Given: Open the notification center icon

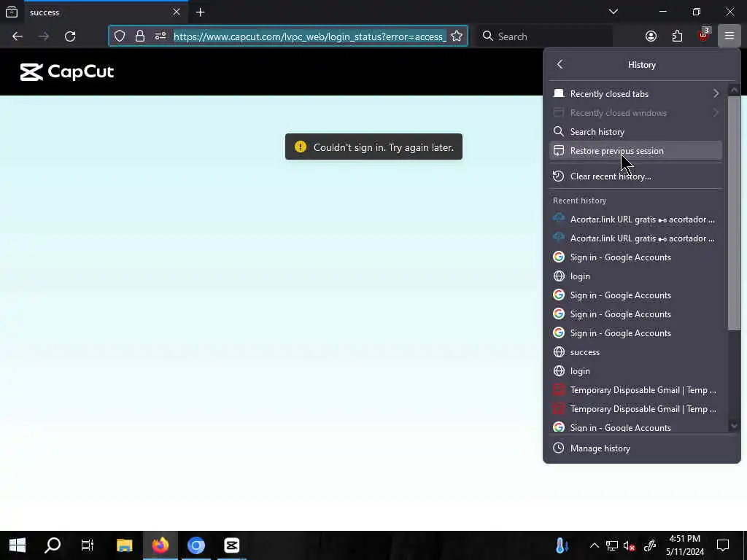Looking at the screenshot, I should (723, 545).
